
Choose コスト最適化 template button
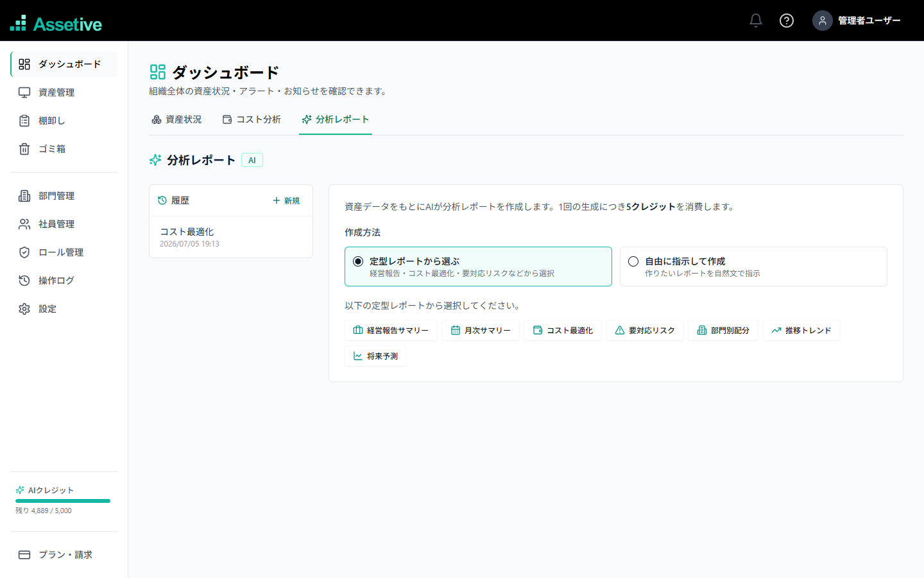[563, 330]
